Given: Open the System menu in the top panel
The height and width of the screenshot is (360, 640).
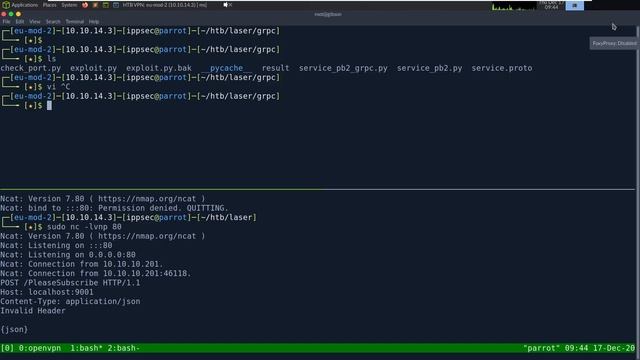Looking at the screenshot, I should click(69, 5).
